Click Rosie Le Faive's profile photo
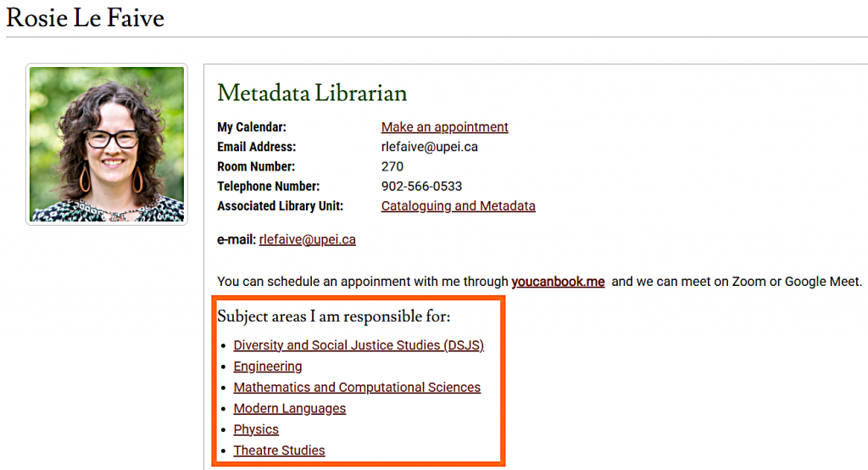 click(107, 144)
